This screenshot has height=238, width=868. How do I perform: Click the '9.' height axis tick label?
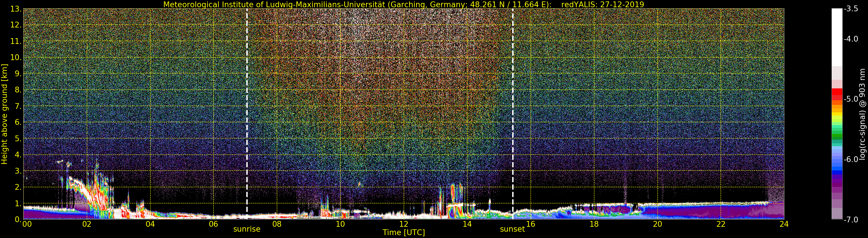pyautogui.click(x=18, y=74)
